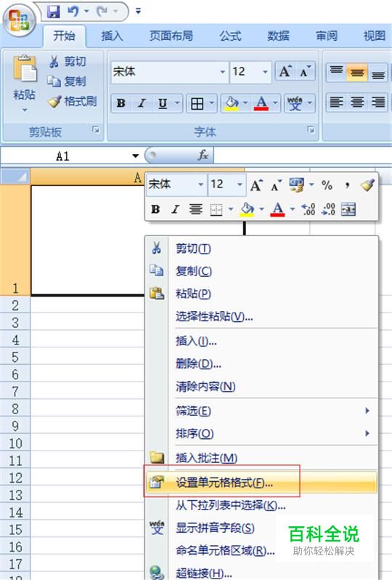Open Name Box A1 dropdown arrow
Image resolution: width=392 pixels, height=580 pixels.
(x=135, y=156)
